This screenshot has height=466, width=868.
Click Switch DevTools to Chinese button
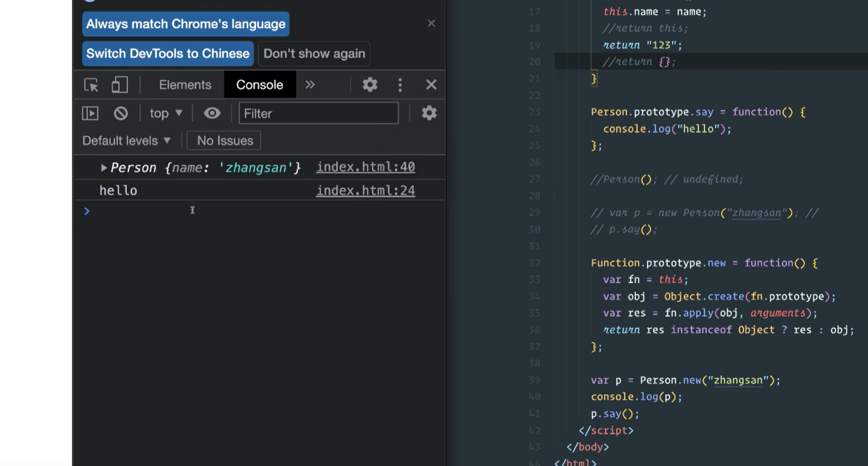pos(168,54)
